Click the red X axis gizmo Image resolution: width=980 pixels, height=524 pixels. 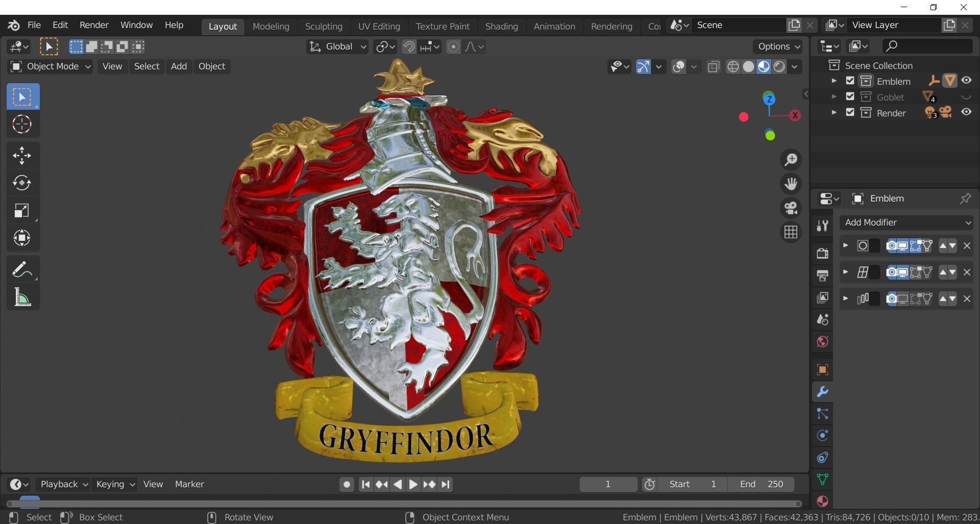pos(795,115)
